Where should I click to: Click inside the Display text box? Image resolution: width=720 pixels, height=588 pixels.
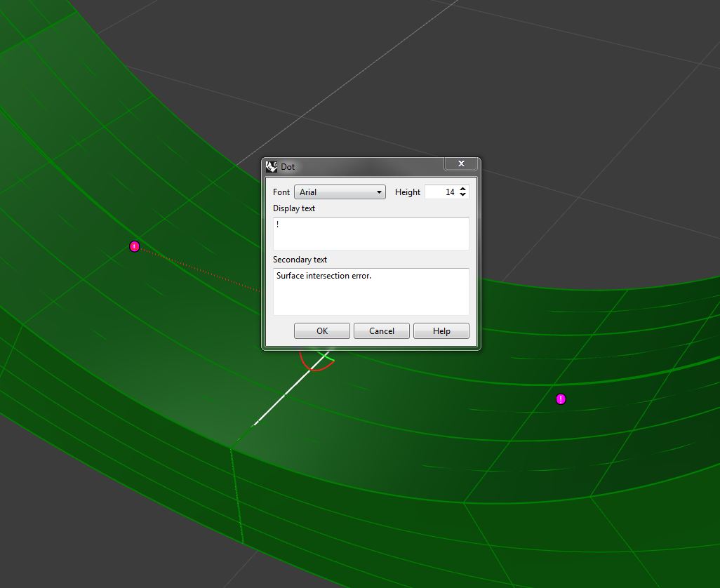371,234
